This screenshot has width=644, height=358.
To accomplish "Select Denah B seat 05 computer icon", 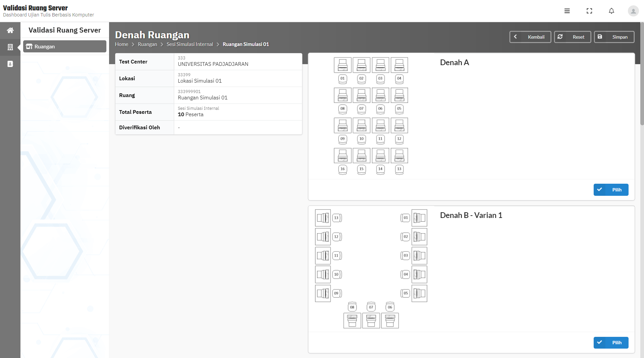I will [419, 294].
